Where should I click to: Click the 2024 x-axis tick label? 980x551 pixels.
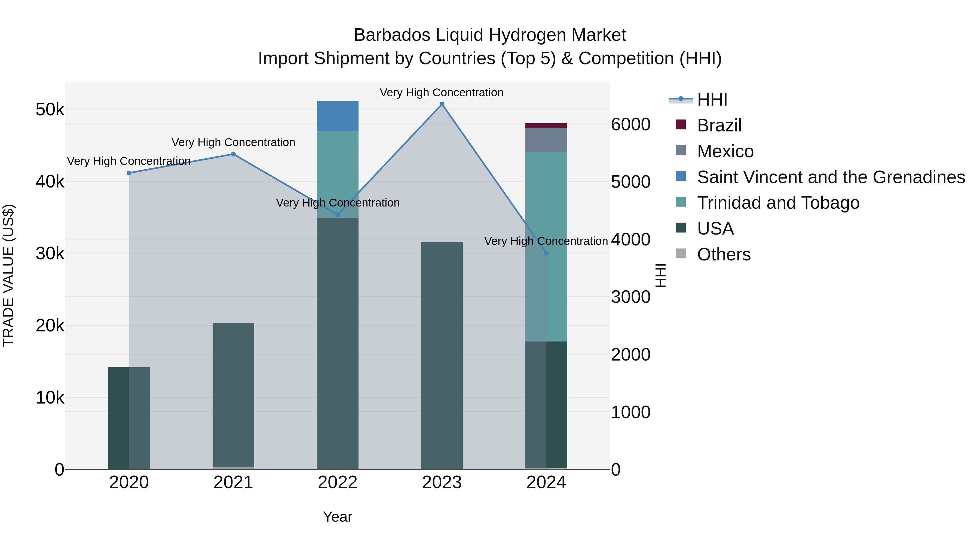pyautogui.click(x=546, y=482)
